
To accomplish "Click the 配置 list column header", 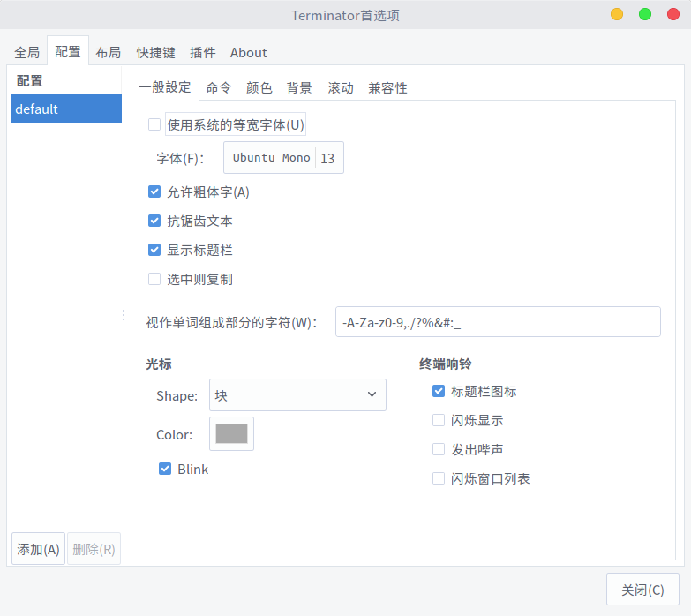I will pyautogui.click(x=66, y=80).
